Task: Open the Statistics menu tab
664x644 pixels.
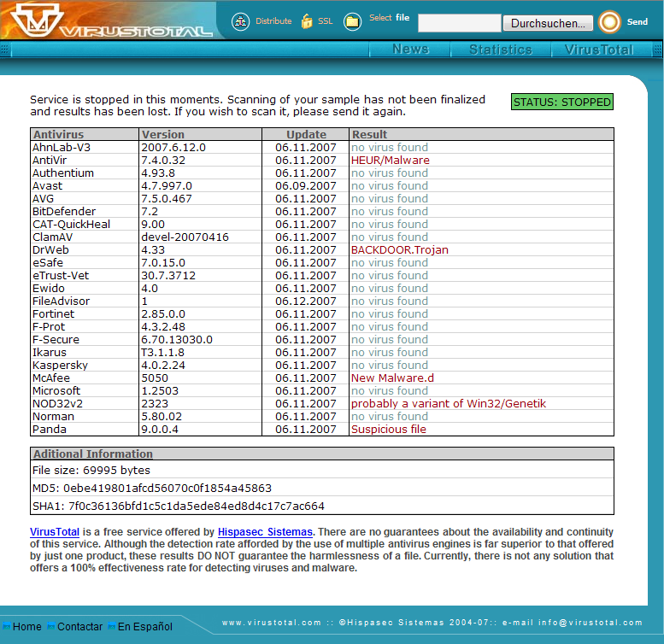Action: pos(501,50)
